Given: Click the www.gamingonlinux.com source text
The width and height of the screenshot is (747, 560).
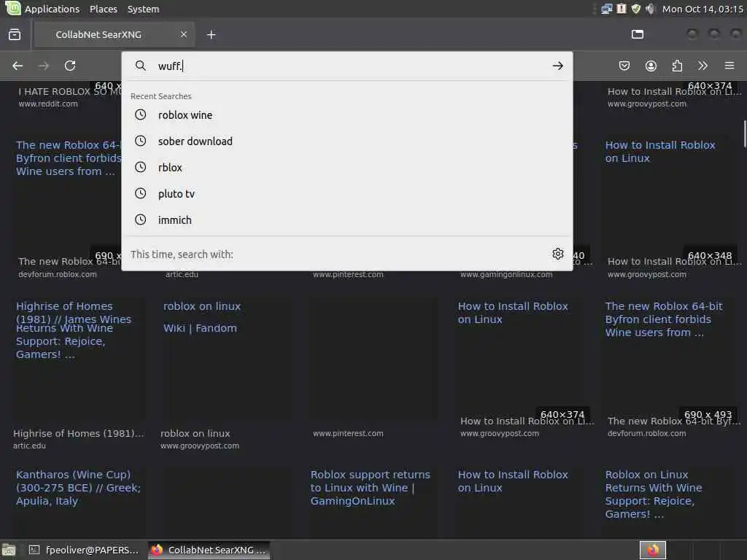Looking at the screenshot, I should coord(506,274).
